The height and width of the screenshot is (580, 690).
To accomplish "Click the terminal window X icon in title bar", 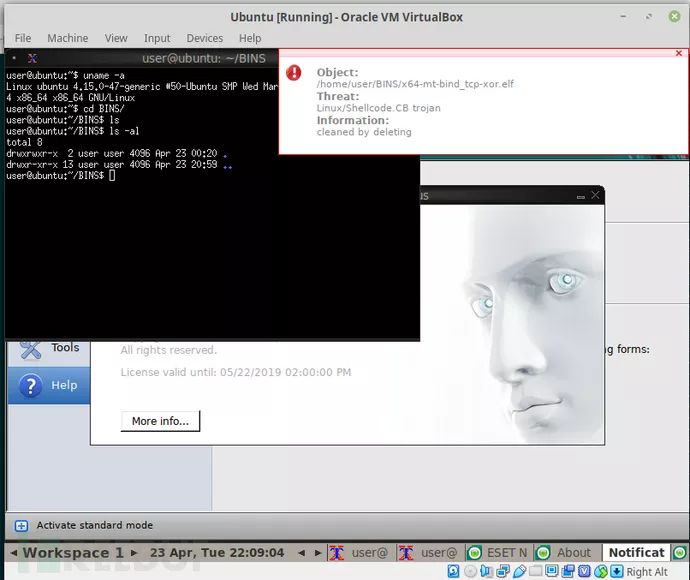I will pyautogui.click(x=32, y=58).
